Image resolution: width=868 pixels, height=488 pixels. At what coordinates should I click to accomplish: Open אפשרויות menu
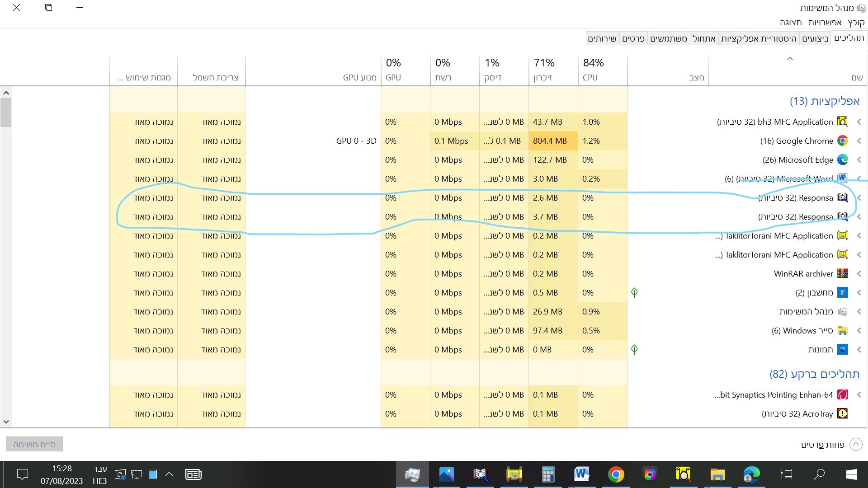coord(825,22)
